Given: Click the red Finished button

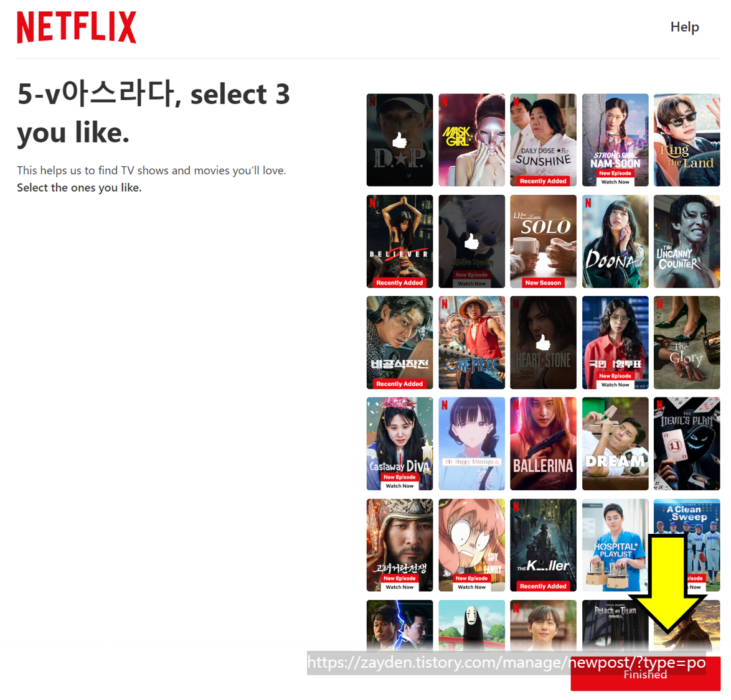Looking at the screenshot, I should [x=645, y=674].
